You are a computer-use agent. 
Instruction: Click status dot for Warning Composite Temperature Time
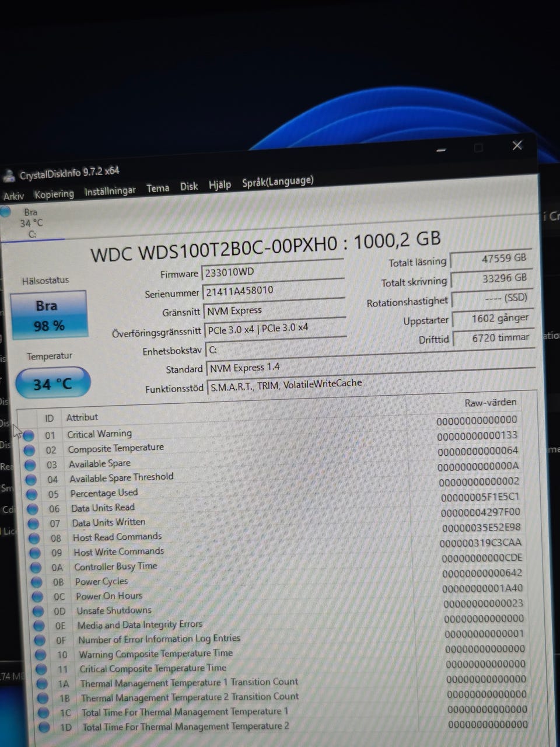pyautogui.click(x=41, y=655)
